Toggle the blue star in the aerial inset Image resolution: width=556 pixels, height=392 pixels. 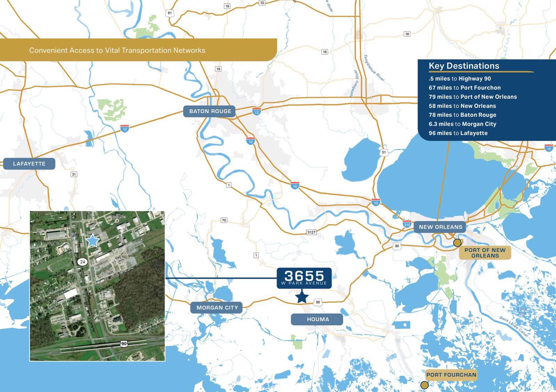coord(92,240)
